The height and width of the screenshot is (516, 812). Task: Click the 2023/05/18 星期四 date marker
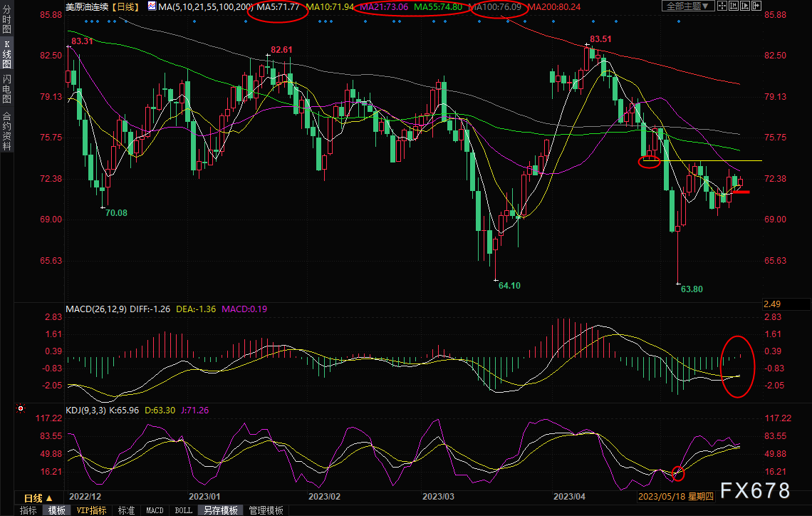click(676, 496)
